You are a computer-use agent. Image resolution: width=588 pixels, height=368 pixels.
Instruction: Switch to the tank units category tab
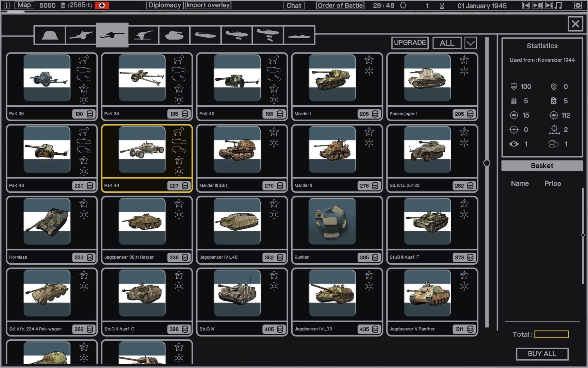click(174, 35)
